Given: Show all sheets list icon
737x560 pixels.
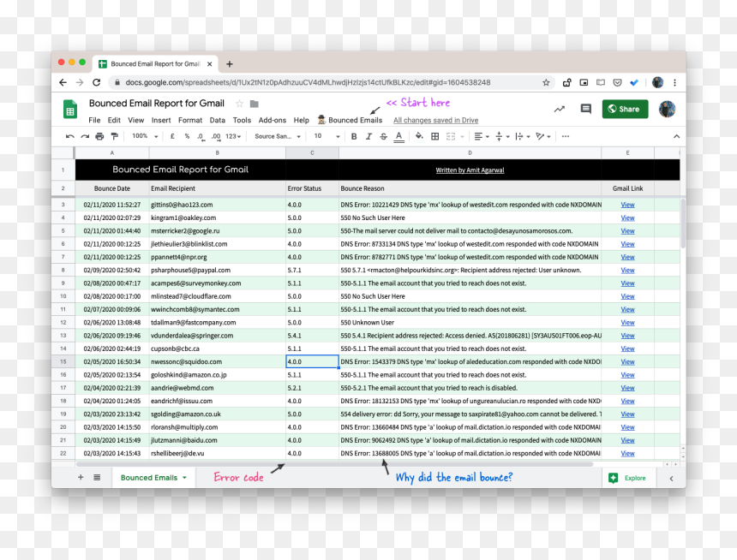Looking at the screenshot, I should coord(97,477).
